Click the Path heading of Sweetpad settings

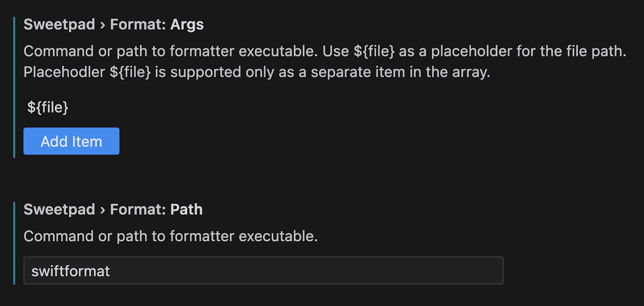186,209
